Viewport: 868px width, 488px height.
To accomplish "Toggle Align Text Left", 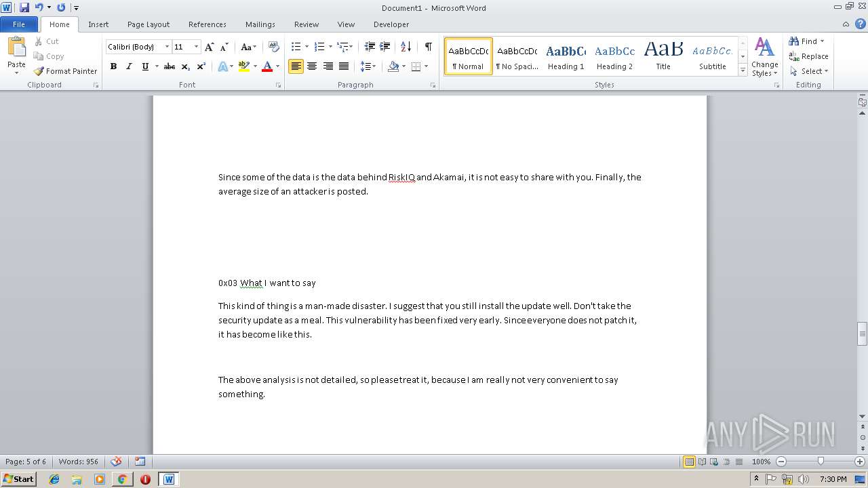I will 296,66.
